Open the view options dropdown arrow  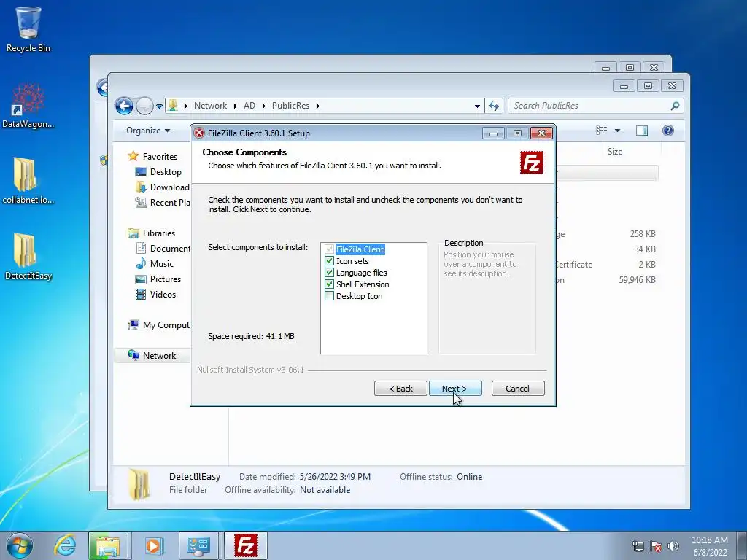[x=617, y=131]
